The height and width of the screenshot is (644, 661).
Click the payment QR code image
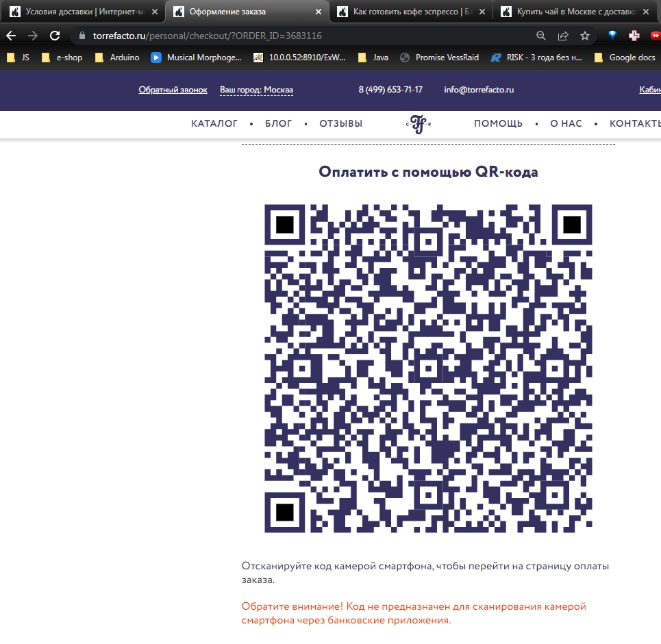pos(428,368)
